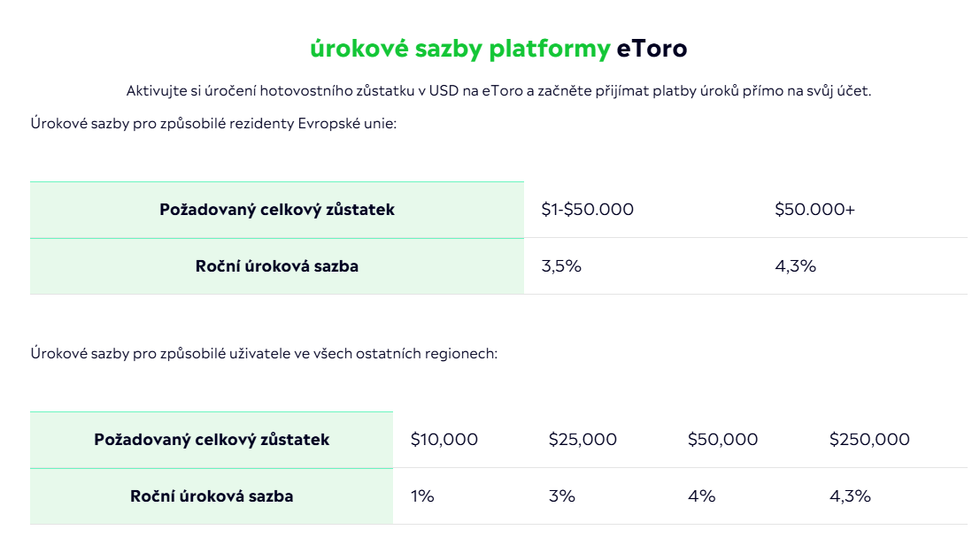The width and height of the screenshot is (980, 553).
Task: Click the "1%" interest rate cell
Action: point(422,496)
